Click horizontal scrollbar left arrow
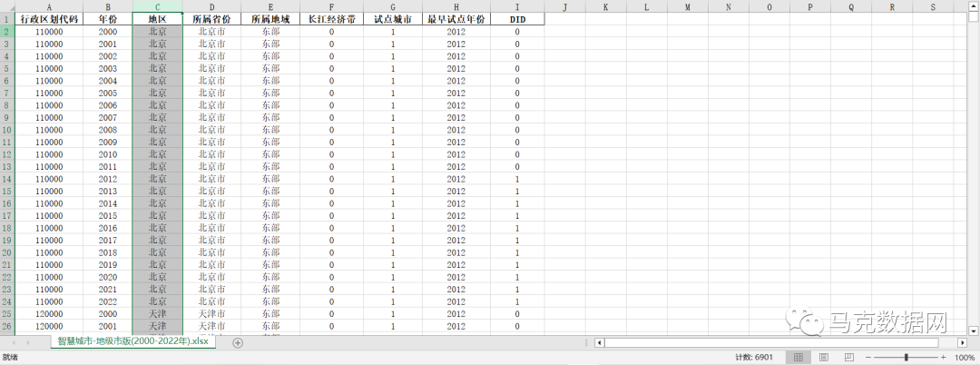The height and width of the screenshot is (365, 980). 599,342
